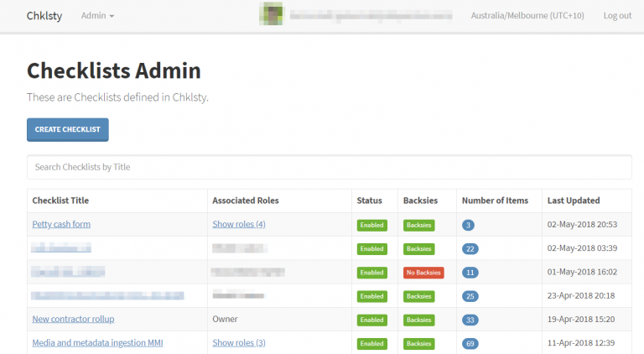Click the pixelated user avatar
644x354 pixels.
coord(272,15)
